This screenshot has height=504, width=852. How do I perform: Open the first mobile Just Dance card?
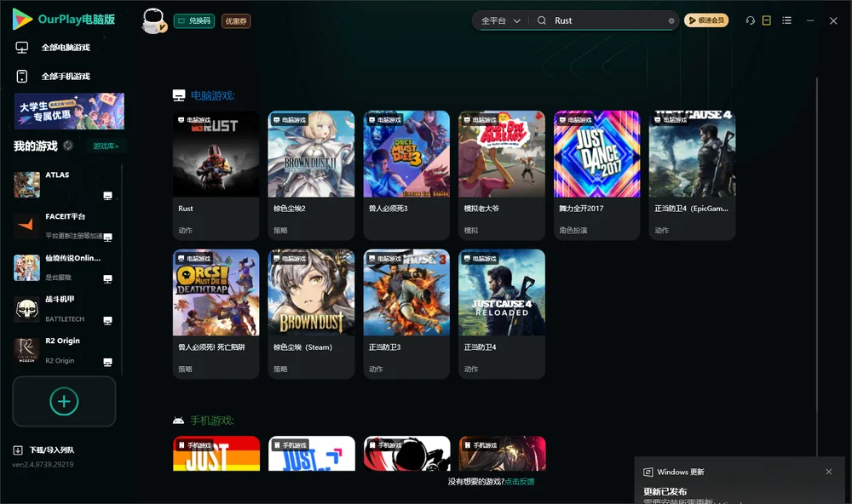click(x=216, y=454)
